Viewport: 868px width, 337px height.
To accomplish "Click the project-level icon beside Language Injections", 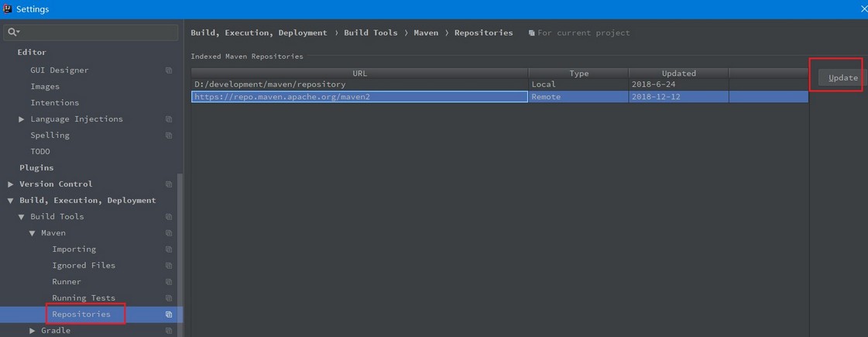I will (x=169, y=119).
